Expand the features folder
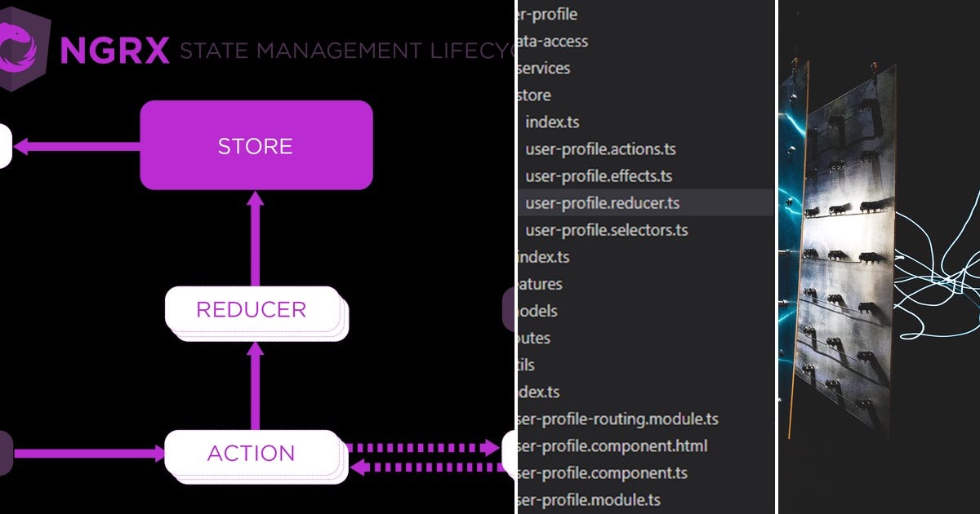The image size is (980, 514). click(541, 284)
